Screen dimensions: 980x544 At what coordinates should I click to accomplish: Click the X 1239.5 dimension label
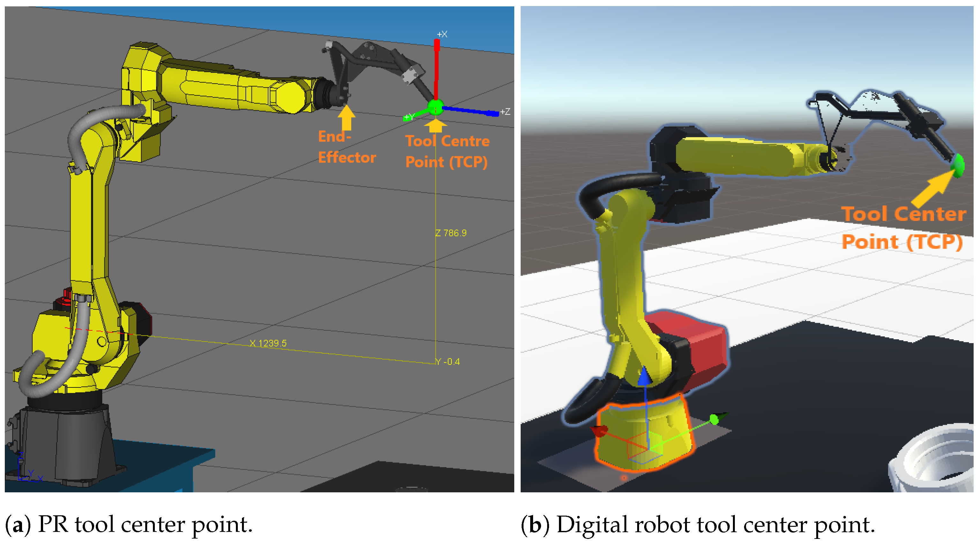click(268, 343)
